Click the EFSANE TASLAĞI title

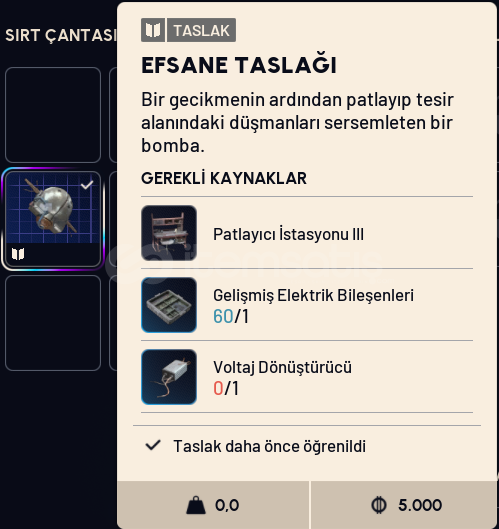coord(239,65)
